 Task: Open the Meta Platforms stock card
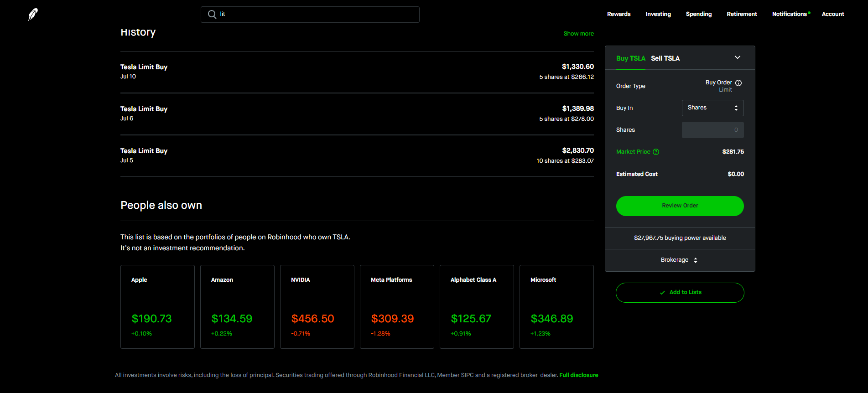[x=397, y=307]
